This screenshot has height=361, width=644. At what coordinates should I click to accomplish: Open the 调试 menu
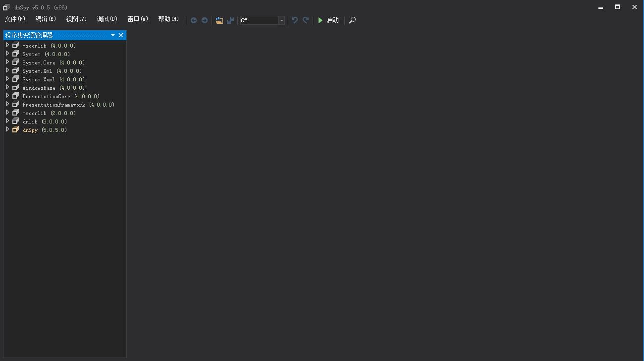coord(106,19)
